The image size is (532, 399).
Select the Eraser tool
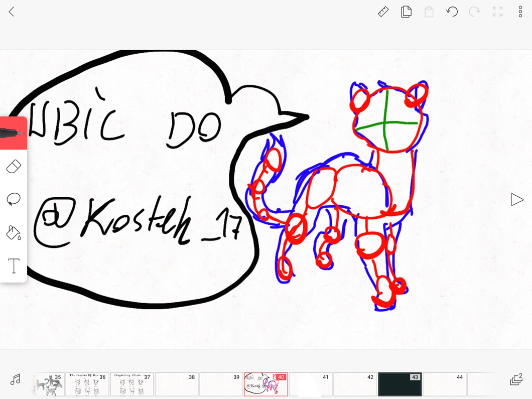(x=14, y=167)
